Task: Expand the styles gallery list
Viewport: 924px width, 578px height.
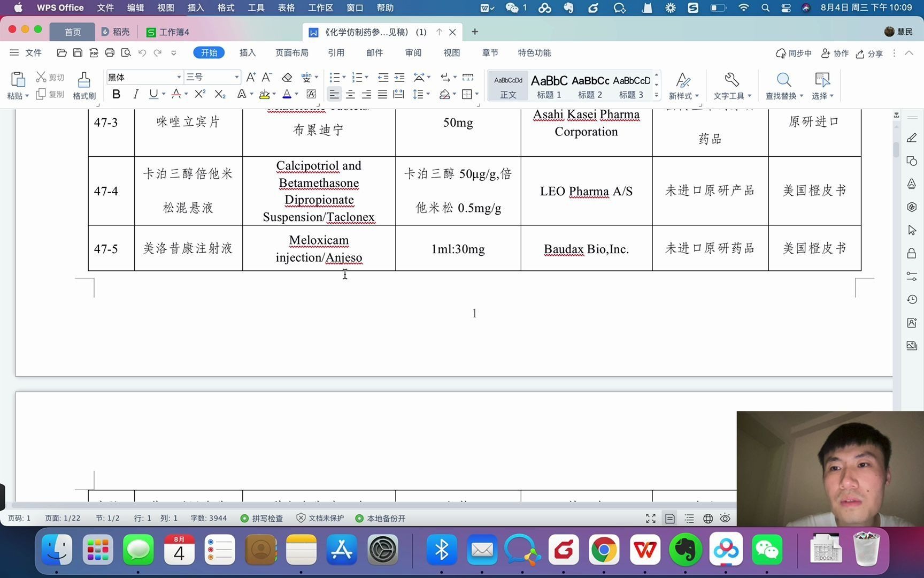Action: [657, 95]
